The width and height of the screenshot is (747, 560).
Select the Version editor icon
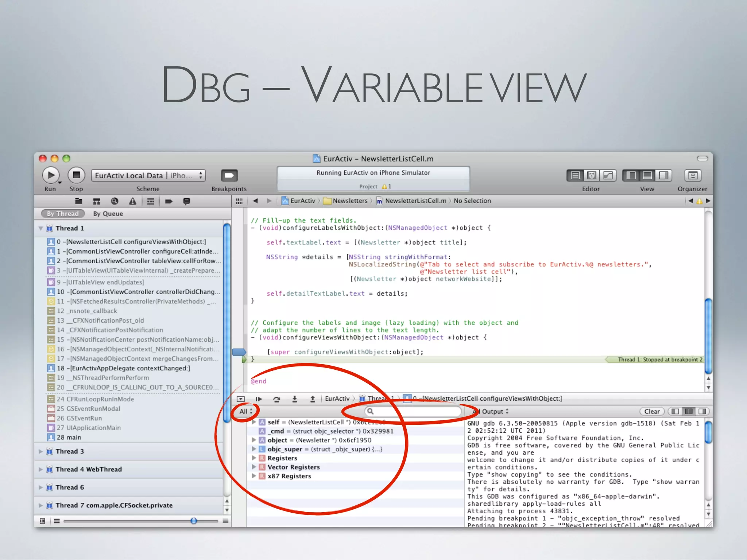608,176
